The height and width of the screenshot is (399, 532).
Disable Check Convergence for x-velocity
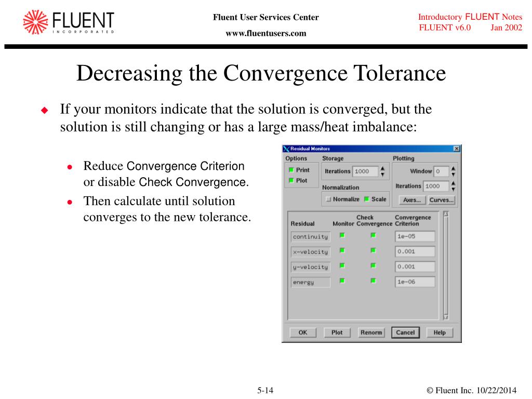[373, 250]
